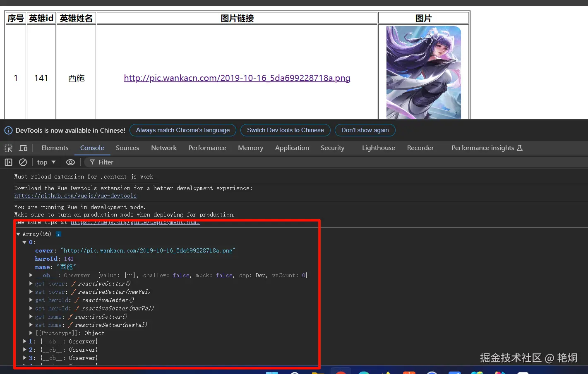Viewport: 588px width, 374px height.
Task: Expand the __ob__ Observer property
Action: [31, 275]
